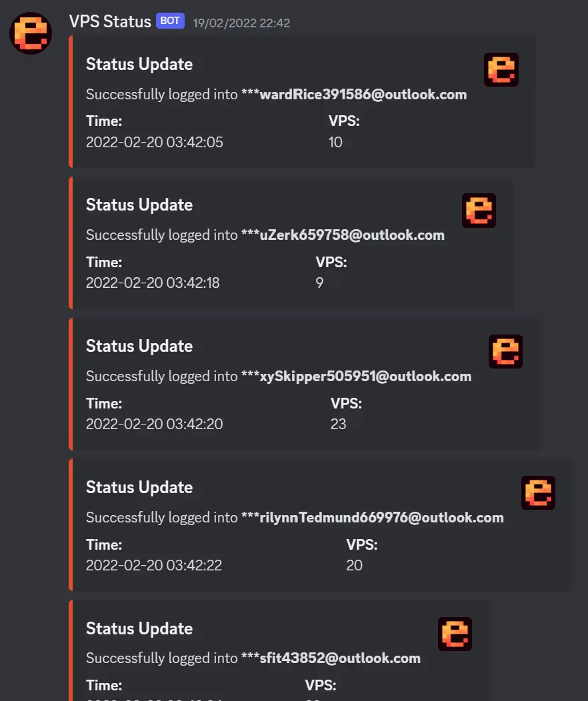Click the VPS value 20
This screenshot has height=701, width=588.
click(x=354, y=565)
